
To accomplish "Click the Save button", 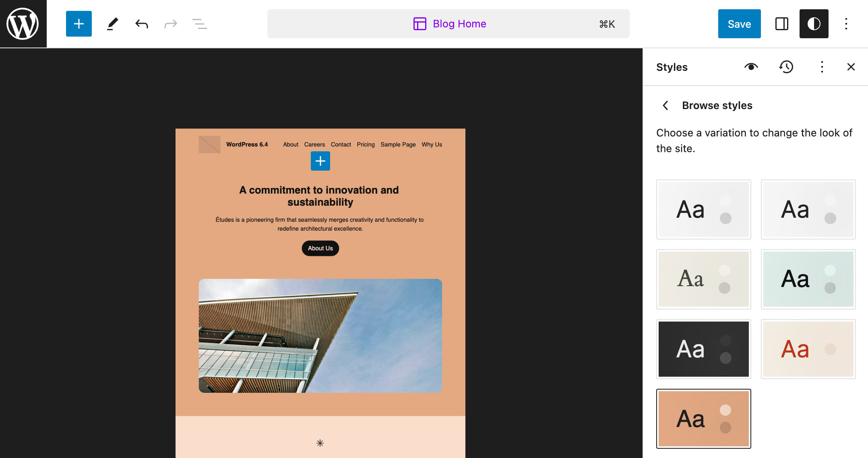I will pos(740,23).
